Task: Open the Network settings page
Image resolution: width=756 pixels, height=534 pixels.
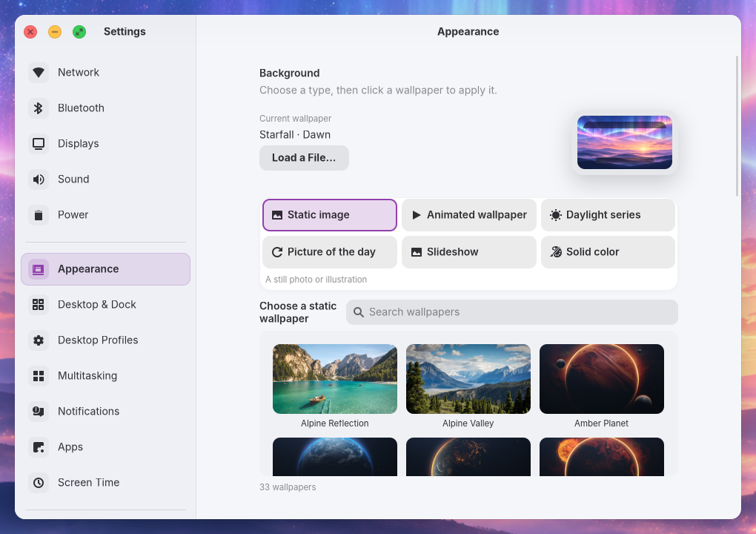Action: 105,73
